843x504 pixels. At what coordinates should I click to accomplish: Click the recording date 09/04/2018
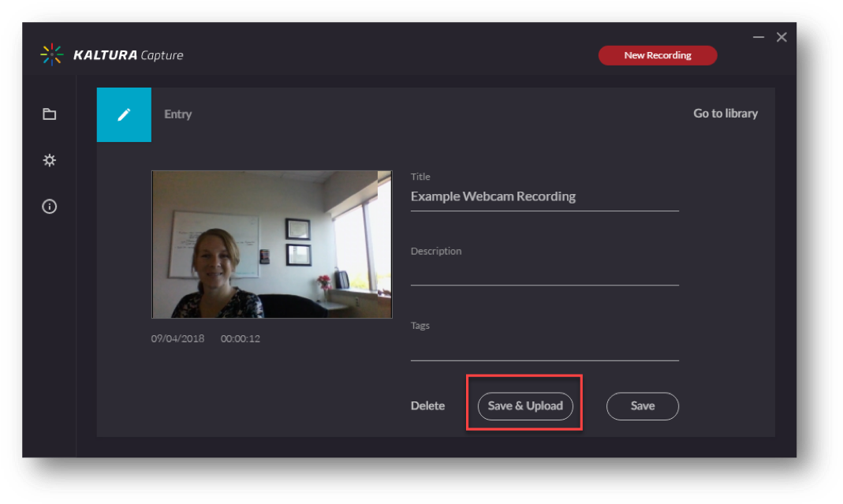pos(177,339)
